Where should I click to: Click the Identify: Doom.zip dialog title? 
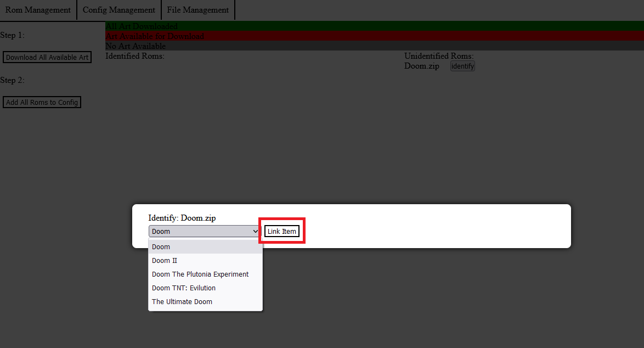[182, 218]
